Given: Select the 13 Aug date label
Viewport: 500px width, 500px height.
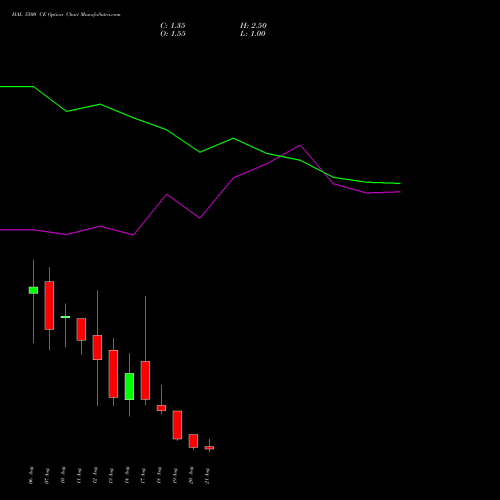Looking at the screenshot, I should pyautogui.click(x=111, y=476).
